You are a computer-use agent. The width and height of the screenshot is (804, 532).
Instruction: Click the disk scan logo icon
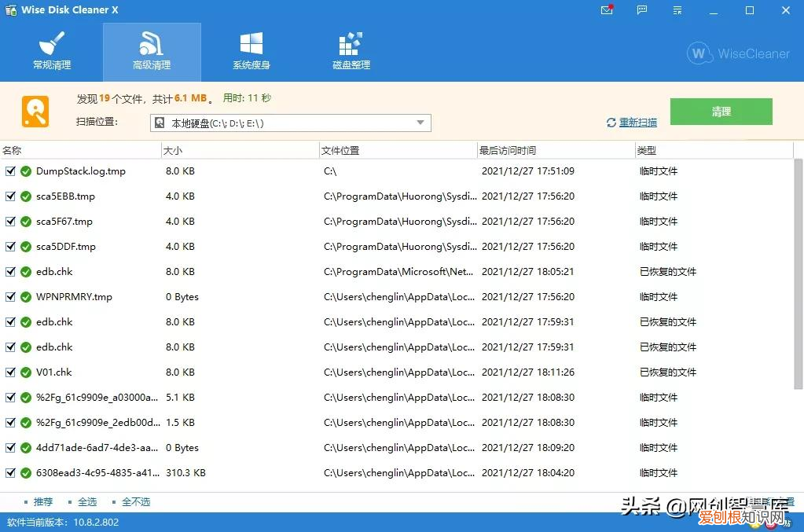point(35,111)
